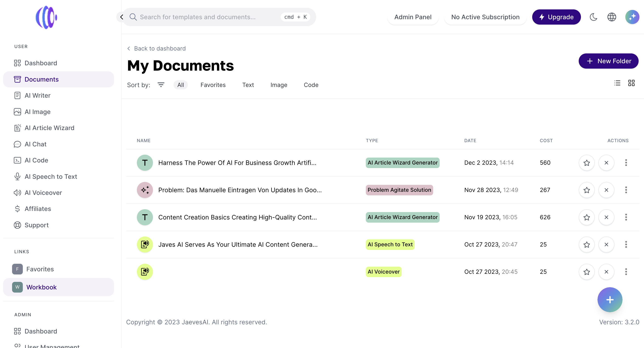Open the language selector globe icon
This screenshot has width=644, height=348.
612,17
